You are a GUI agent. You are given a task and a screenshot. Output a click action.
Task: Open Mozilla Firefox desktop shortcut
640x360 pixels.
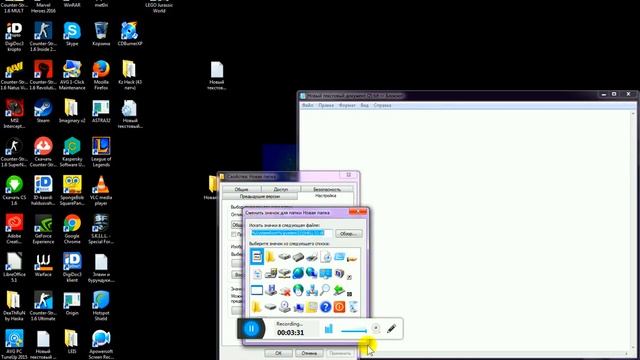(x=101, y=76)
